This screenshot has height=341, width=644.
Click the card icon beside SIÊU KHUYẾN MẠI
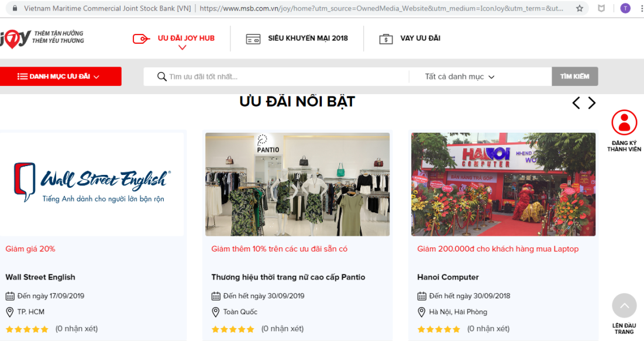[x=253, y=39]
